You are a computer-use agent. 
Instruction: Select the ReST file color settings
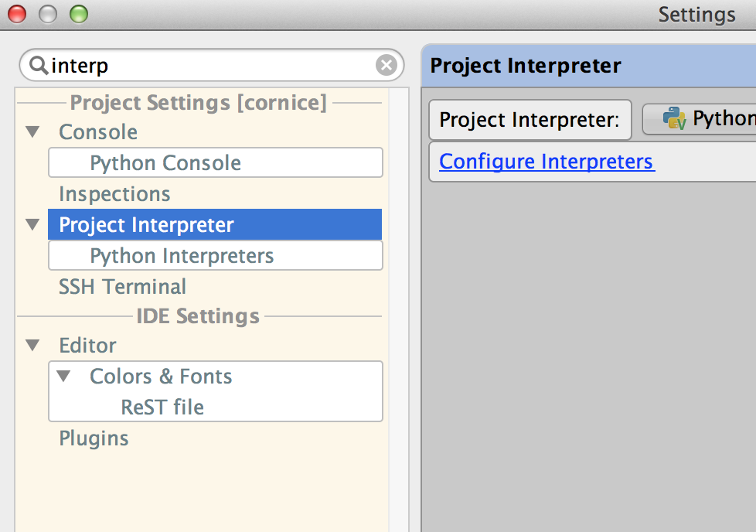point(162,408)
